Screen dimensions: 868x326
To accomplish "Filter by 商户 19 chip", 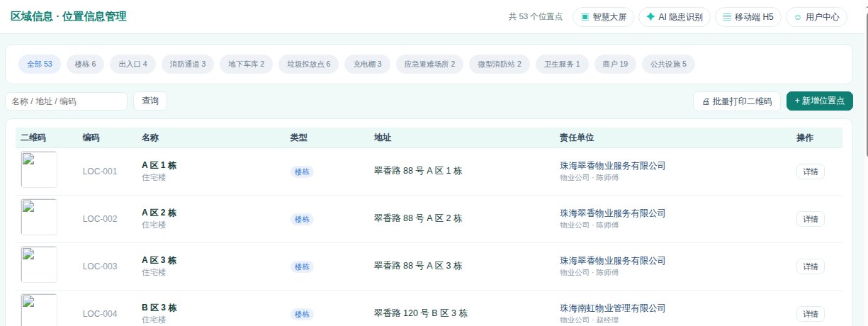I will pos(615,64).
